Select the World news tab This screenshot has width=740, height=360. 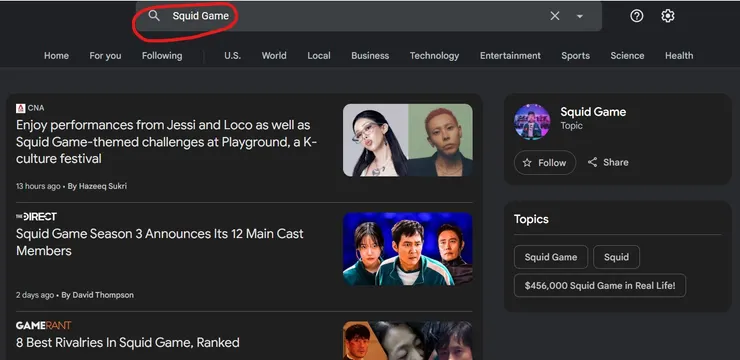274,56
